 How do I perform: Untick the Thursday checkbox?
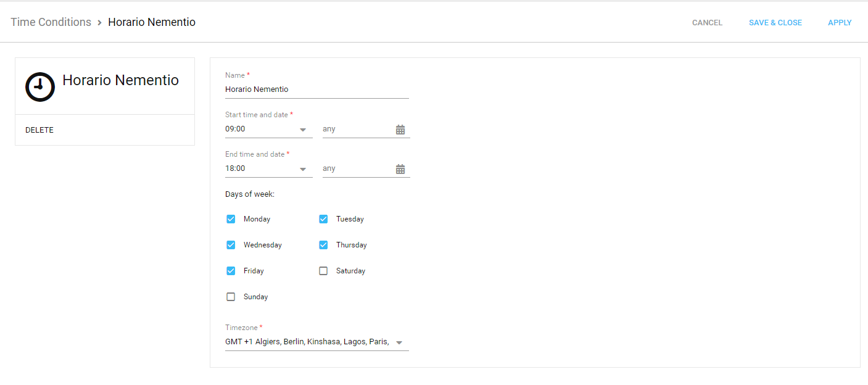click(323, 245)
